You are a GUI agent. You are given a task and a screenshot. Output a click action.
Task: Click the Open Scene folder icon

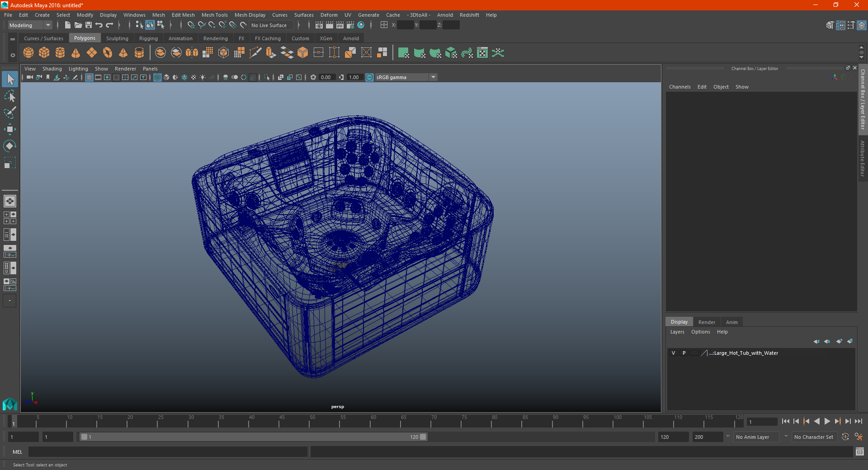pos(78,25)
